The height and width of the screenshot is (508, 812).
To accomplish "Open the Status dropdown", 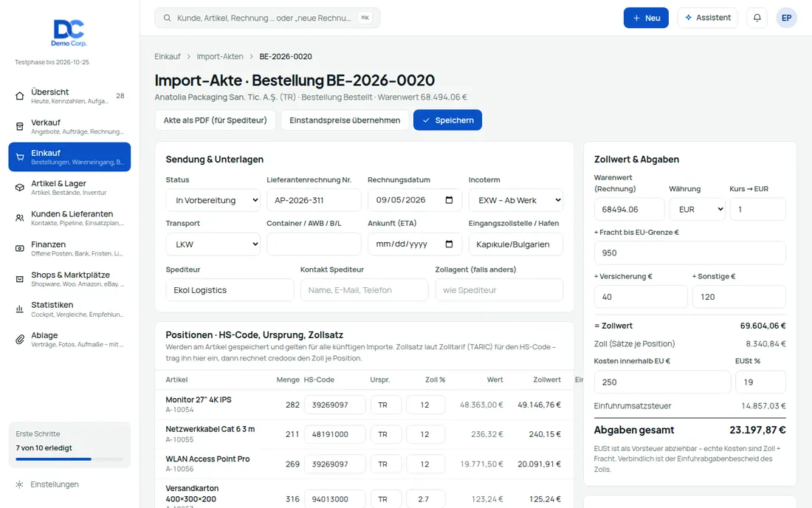I will [213, 200].
